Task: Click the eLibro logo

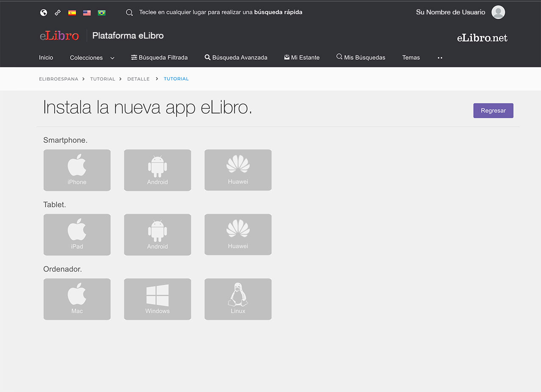Action: point(59,36)
